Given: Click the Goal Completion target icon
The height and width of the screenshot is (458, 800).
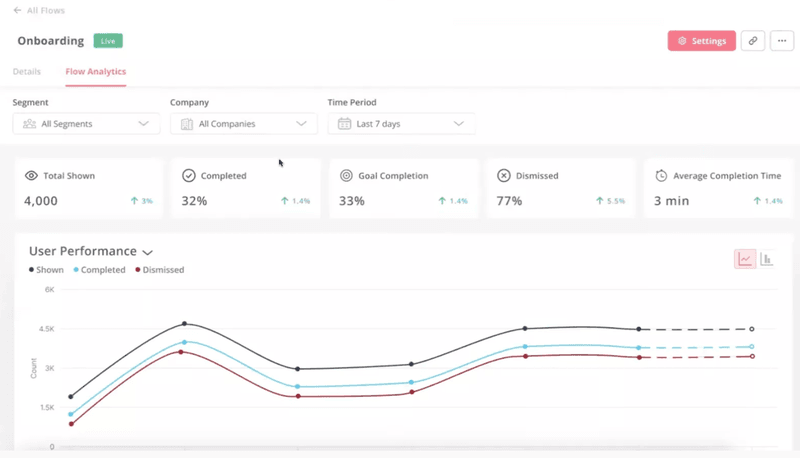Looking at the screenshot, I should [346, 176].
